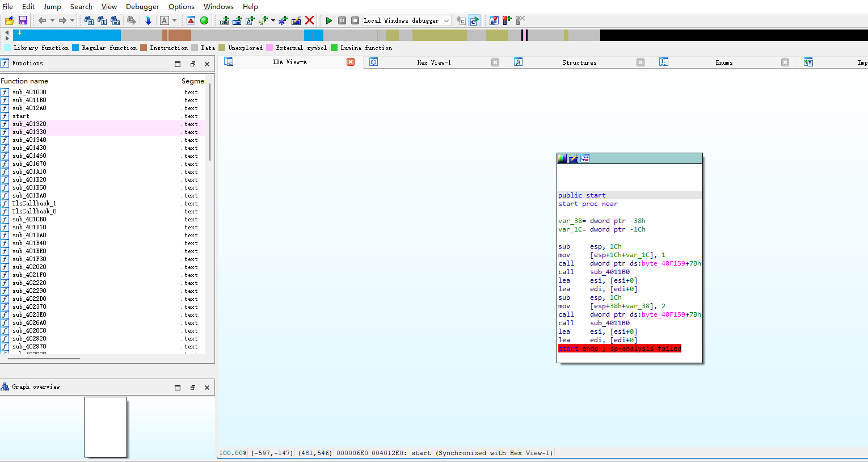Open the forward navigation history dropdown
The width and height of the screenshot is (868, 462).
[72, 20]
